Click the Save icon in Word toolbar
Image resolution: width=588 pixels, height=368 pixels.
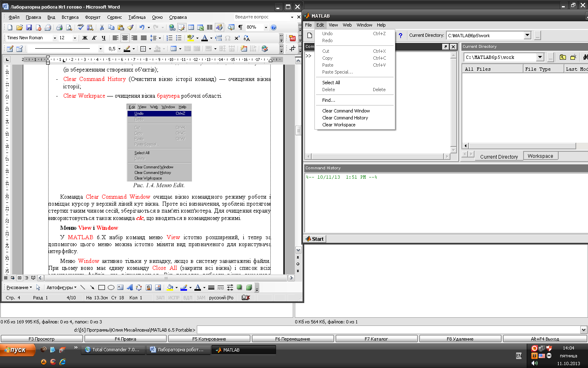pyautogui.click(x=29, y=27)
